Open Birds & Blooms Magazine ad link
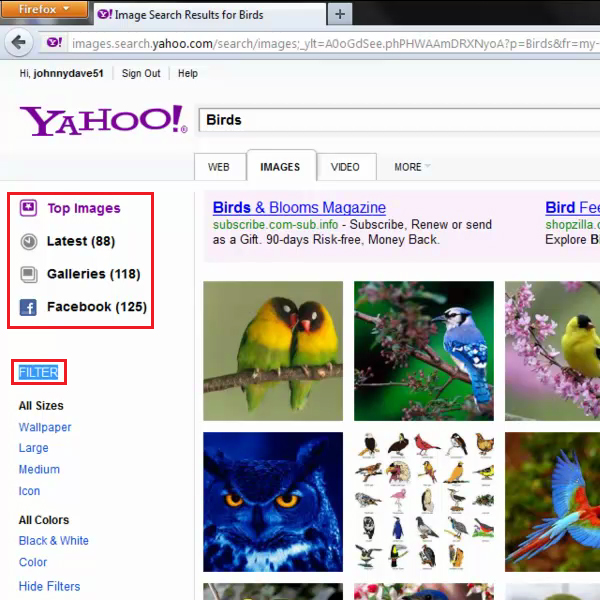600x600 pixels. coord(299,208)
